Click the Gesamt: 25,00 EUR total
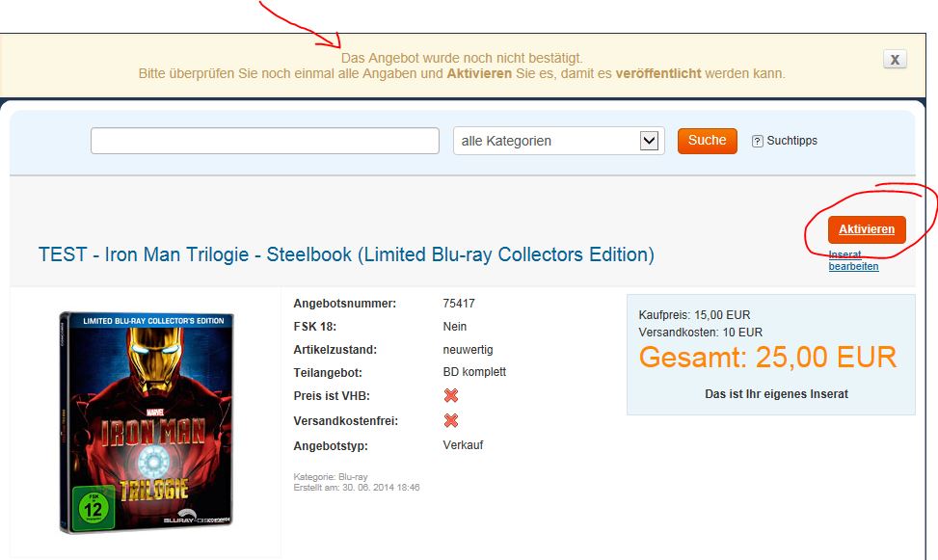This screenshot has width=938, height=560. tap(767, 358)
